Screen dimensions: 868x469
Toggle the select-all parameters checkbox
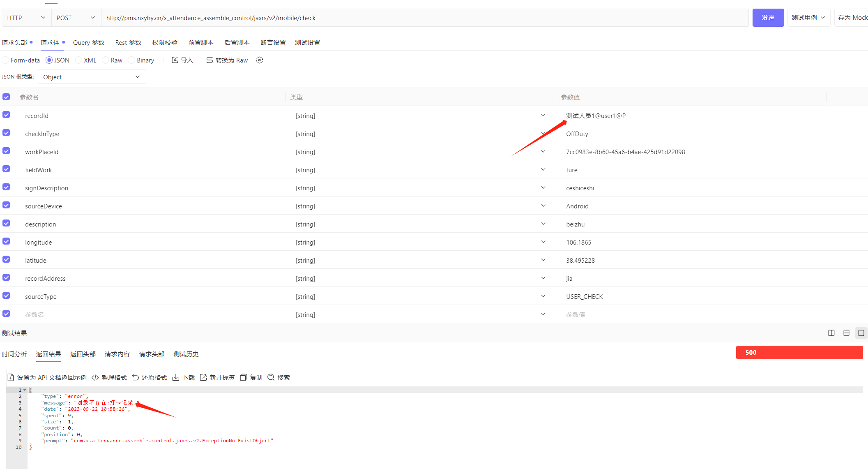click(6, 97)
